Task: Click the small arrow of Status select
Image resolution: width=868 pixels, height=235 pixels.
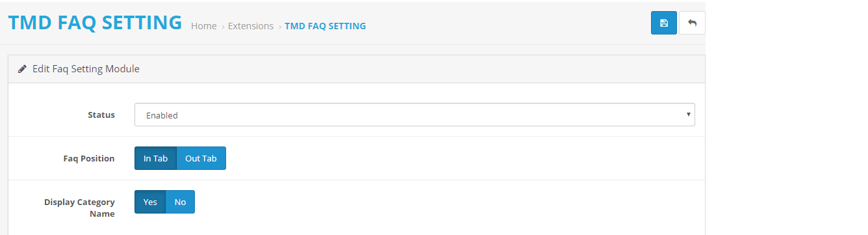Action: pyautogui.click(x=688, y=115)
